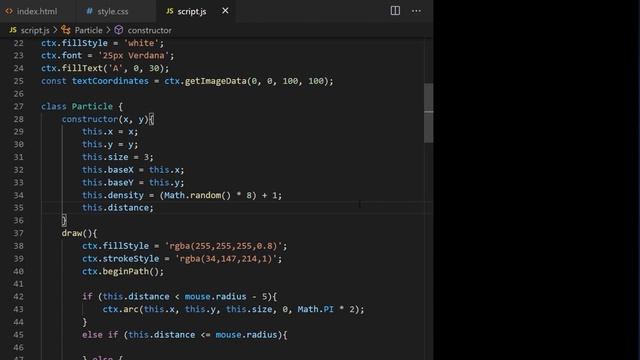
Task: Click the hash icon on style.css tab
Action: click(89, 11)
